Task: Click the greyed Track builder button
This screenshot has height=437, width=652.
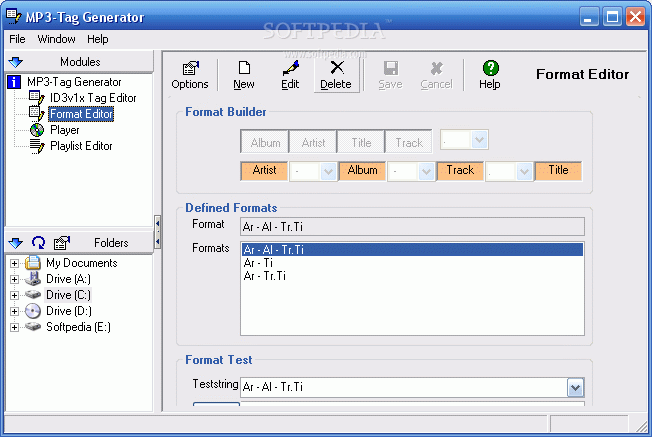Action: click(409, 142)
